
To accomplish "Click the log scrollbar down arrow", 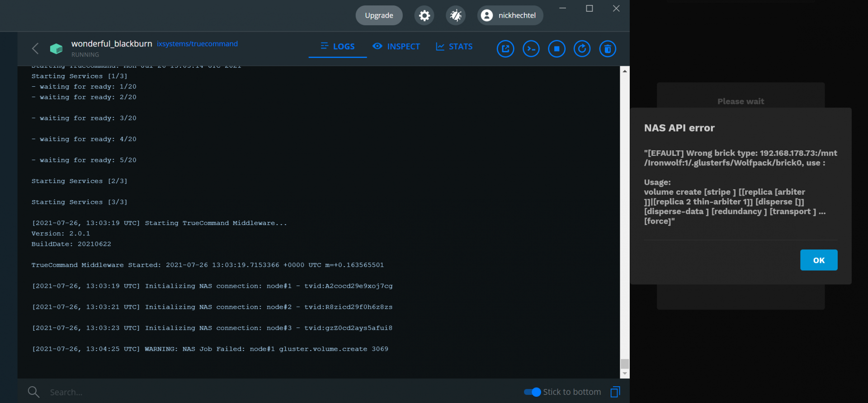I will [625, 374].
